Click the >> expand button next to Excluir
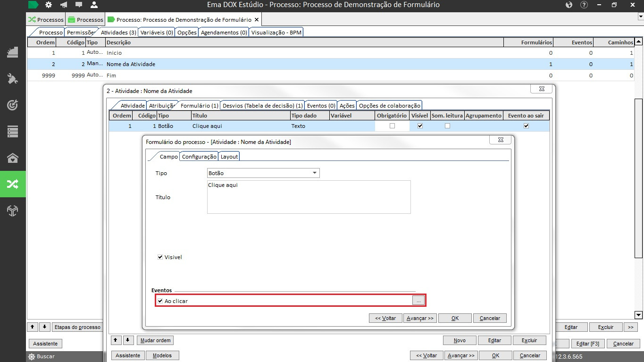This screenshot has width=644, height=362. click(630, 327)
